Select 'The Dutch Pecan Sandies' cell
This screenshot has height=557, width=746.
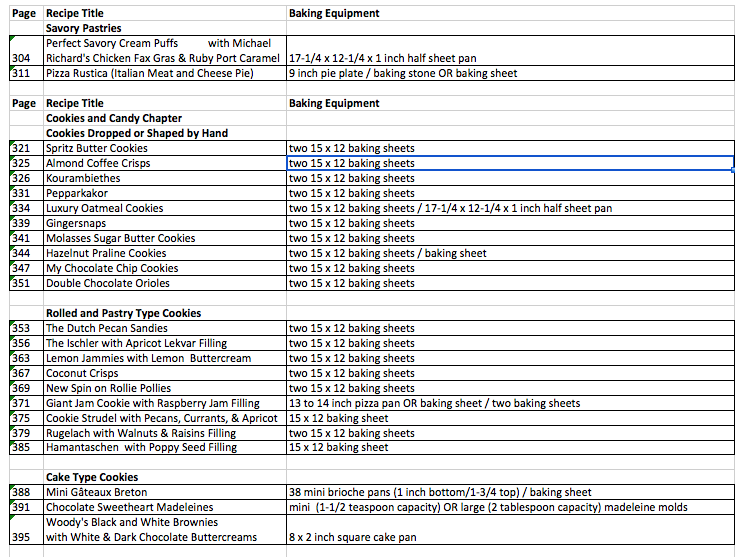pyautogui.click(x=165, y=328)
